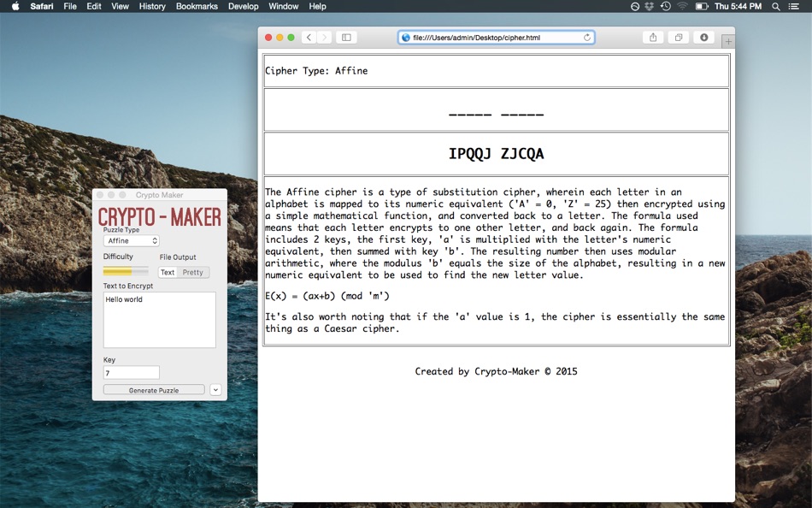Show Safari downloads
Image resolution: width=812 pixels, height=508 pixels.
(703, 38)
